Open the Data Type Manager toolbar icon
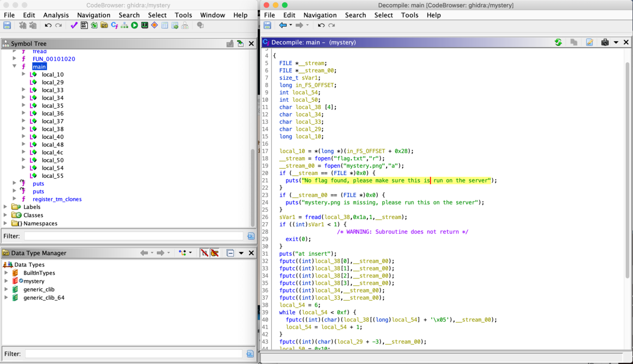The height and width of the screenshot is (364, 633). (104, 25)
